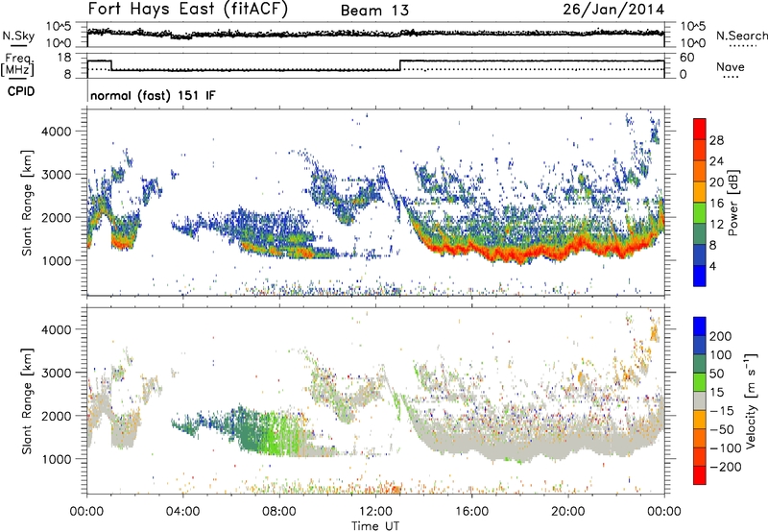
Task: Click 'normal (fast) 151 IF' text
Action: (153, 96)
